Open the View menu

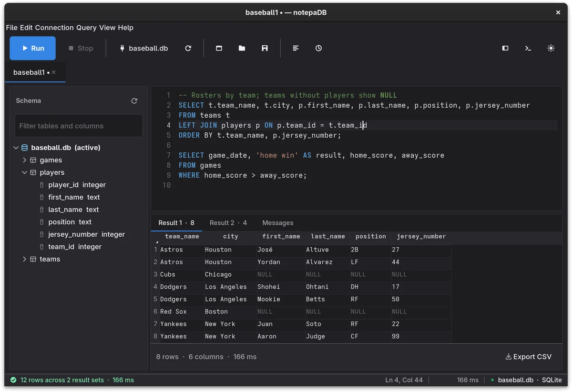[107, 28]
